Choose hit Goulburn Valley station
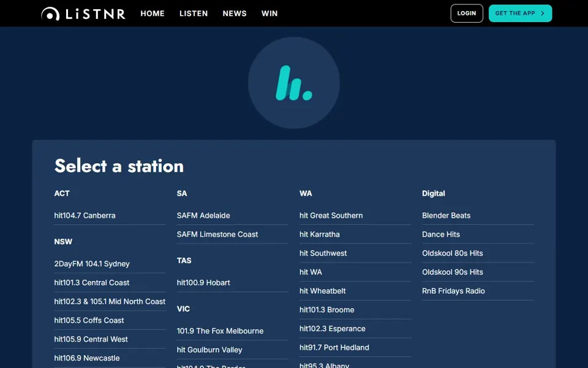 (x=209, y=350)
